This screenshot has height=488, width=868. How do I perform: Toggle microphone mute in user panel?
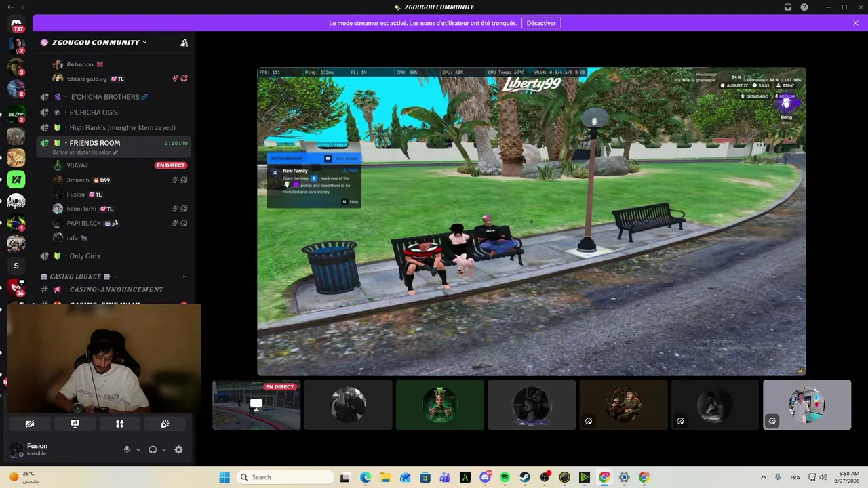click(x=127, y=449)
